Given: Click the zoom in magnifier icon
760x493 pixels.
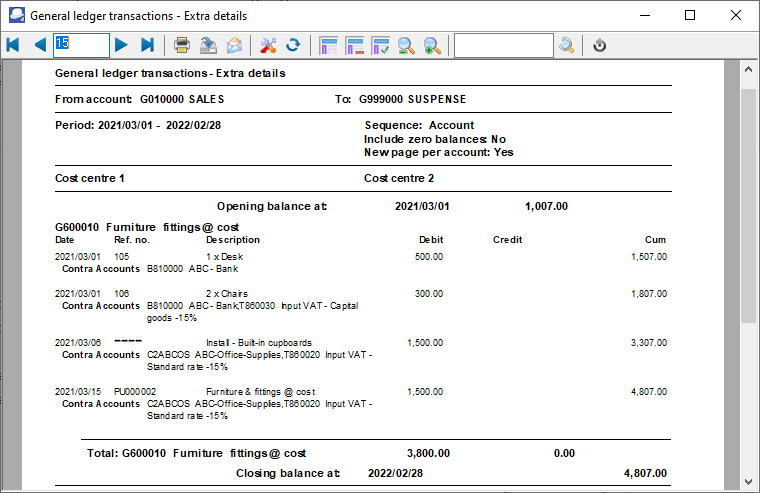Looking at the screenshot, I should coord(432,45).
